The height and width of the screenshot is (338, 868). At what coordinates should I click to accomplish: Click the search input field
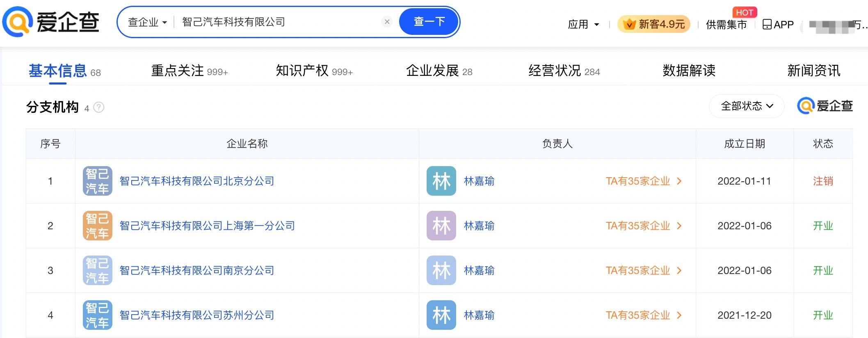(x=279, y=22)
